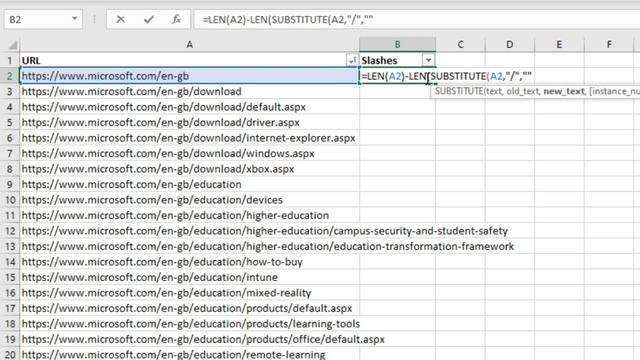Click the SUBSTITUTE function name in the tooltip

pos(459,91)
